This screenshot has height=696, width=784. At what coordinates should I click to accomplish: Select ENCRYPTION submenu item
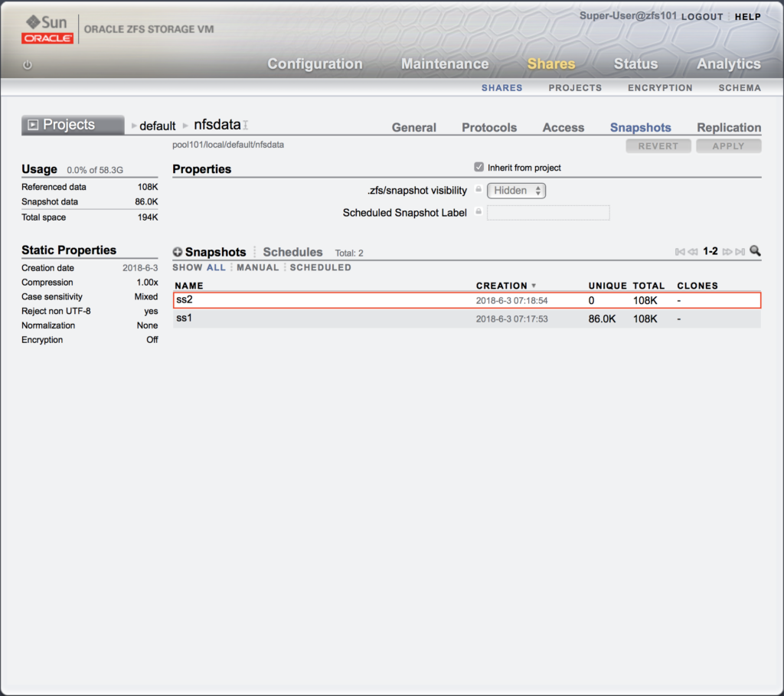tap(661, 88)
